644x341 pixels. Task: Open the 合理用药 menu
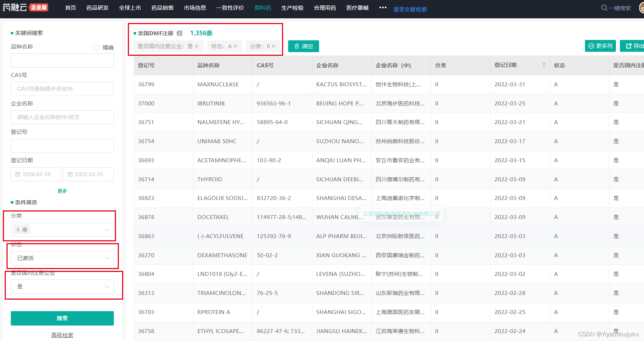(x=325, y=8)
